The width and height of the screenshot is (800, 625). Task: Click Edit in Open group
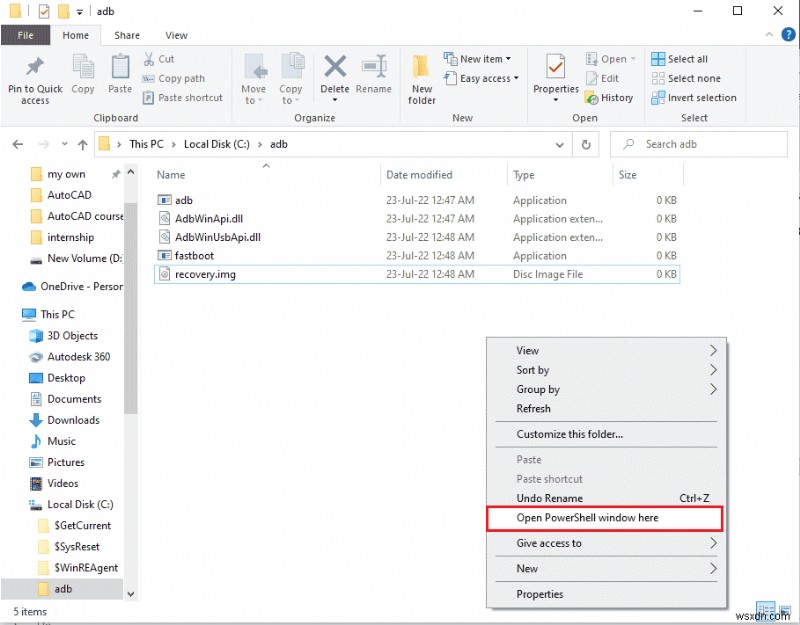pos(603,79)
